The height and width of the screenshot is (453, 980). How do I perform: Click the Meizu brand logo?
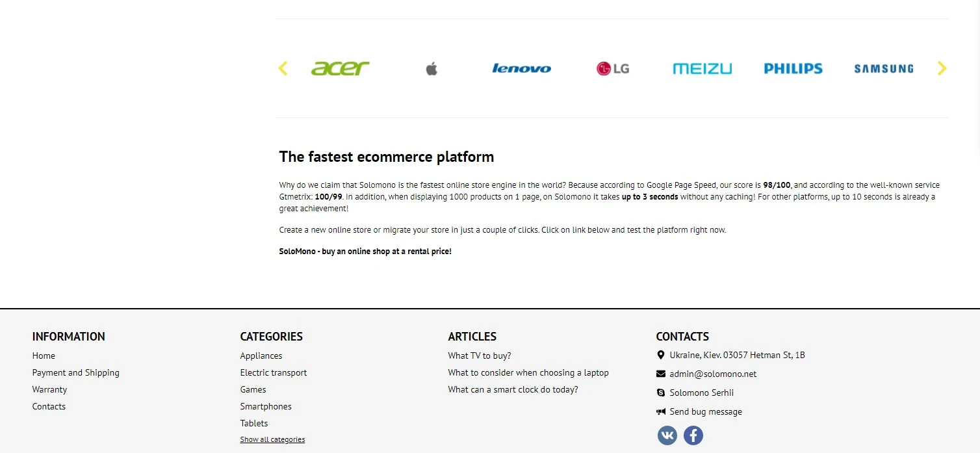pos(702,68)
